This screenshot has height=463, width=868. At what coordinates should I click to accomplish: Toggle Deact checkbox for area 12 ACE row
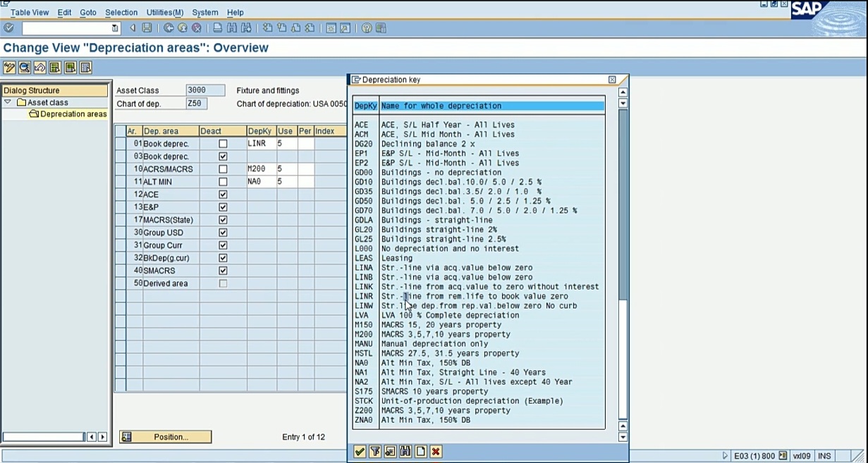click(223, 195)
